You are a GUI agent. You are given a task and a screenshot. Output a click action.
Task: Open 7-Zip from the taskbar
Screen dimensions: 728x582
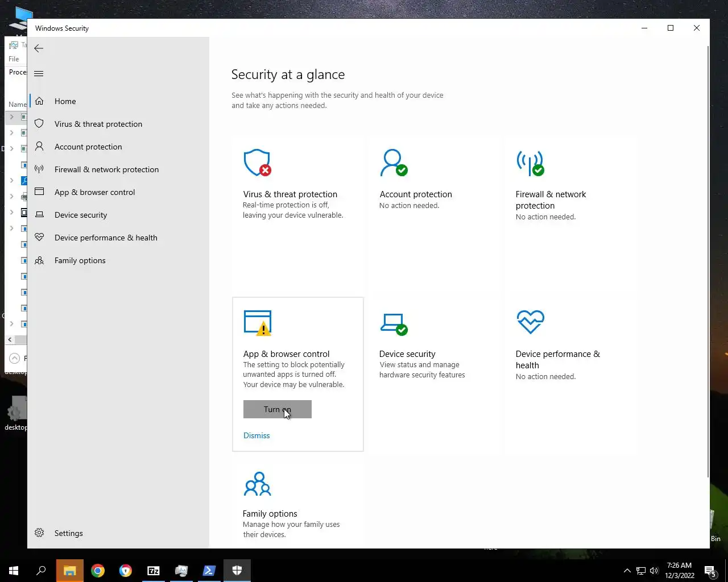[154, 571]
